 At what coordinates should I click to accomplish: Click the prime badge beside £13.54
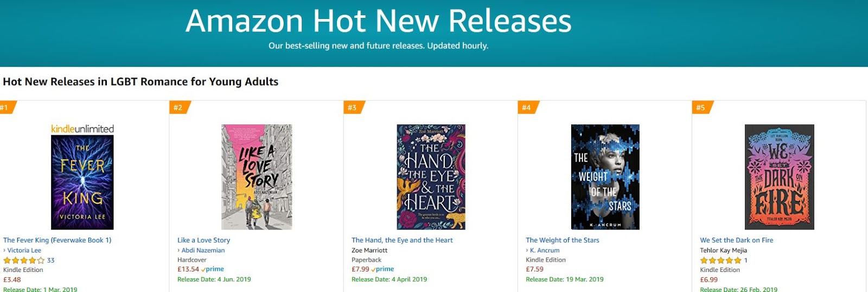click(x=213, y=269)
